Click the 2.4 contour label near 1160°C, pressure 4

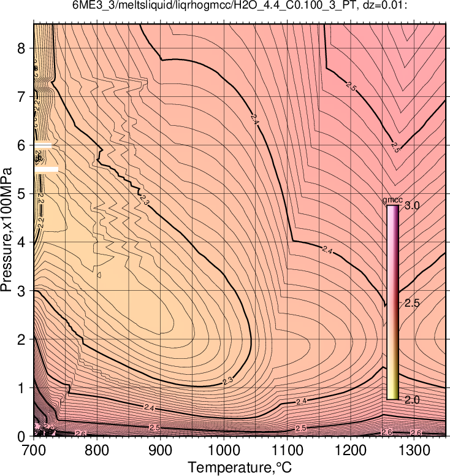pos(327,250)
